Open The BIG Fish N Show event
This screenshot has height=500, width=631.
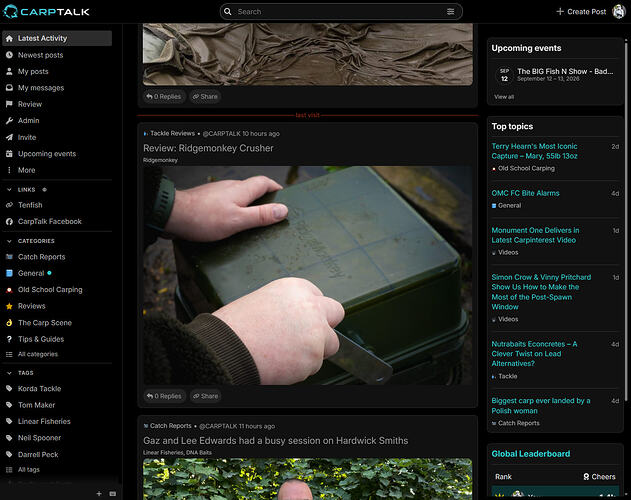pyautogui.click(x=565, y=71)
